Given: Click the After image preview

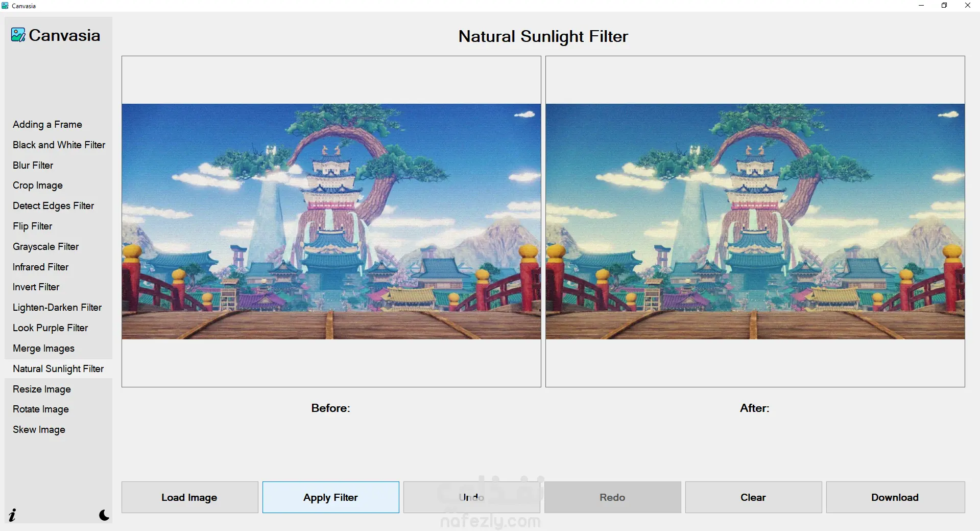Looking at the screenshot, I should click(x=755, y=221).
